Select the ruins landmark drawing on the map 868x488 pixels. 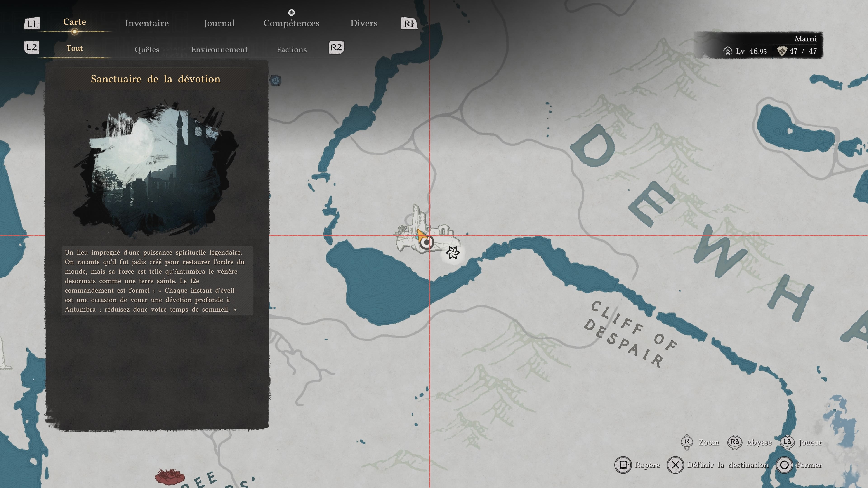427,229
